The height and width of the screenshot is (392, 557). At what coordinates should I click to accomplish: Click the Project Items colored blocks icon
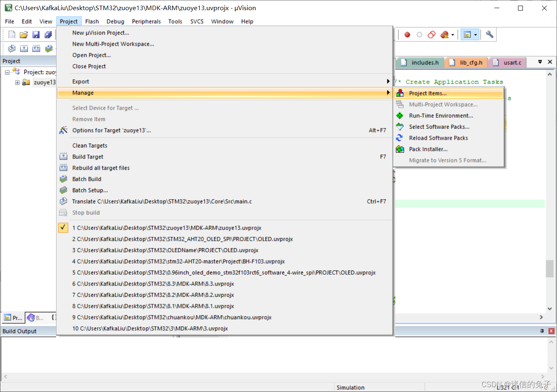(x=400, y=93)
